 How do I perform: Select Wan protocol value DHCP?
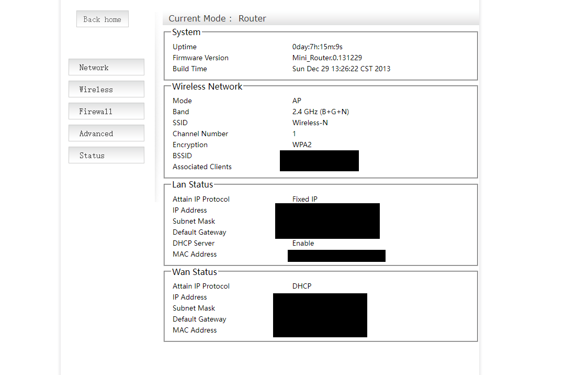point(302,286)
